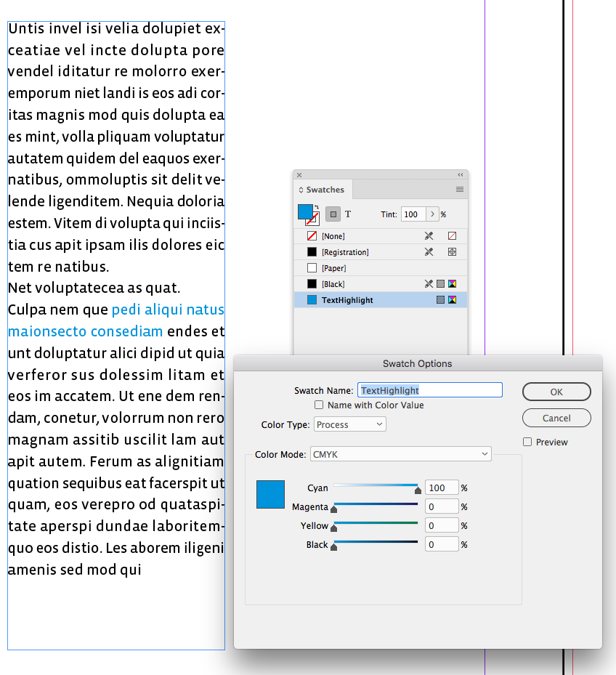Image resolution: width=616 pixels, height=675 pixels.
Task: Enable the Name with Color Value checkbox
Action: click(317, 405)
